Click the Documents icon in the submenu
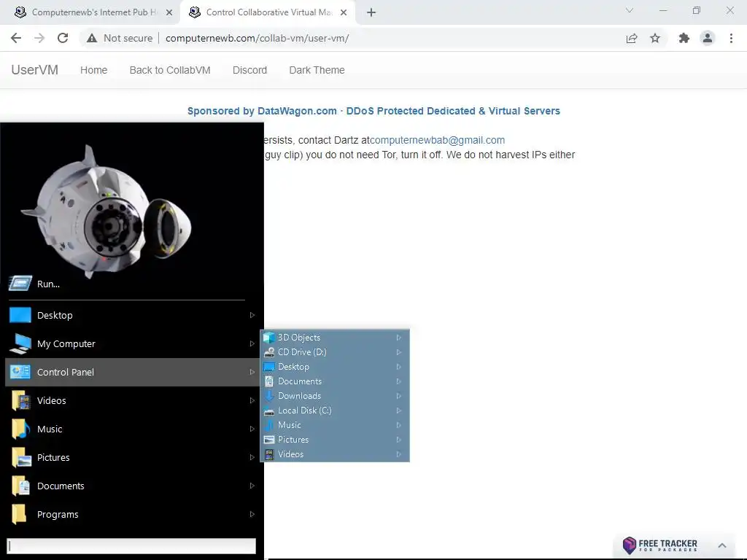The image size is (747, 560). (269, 381)
